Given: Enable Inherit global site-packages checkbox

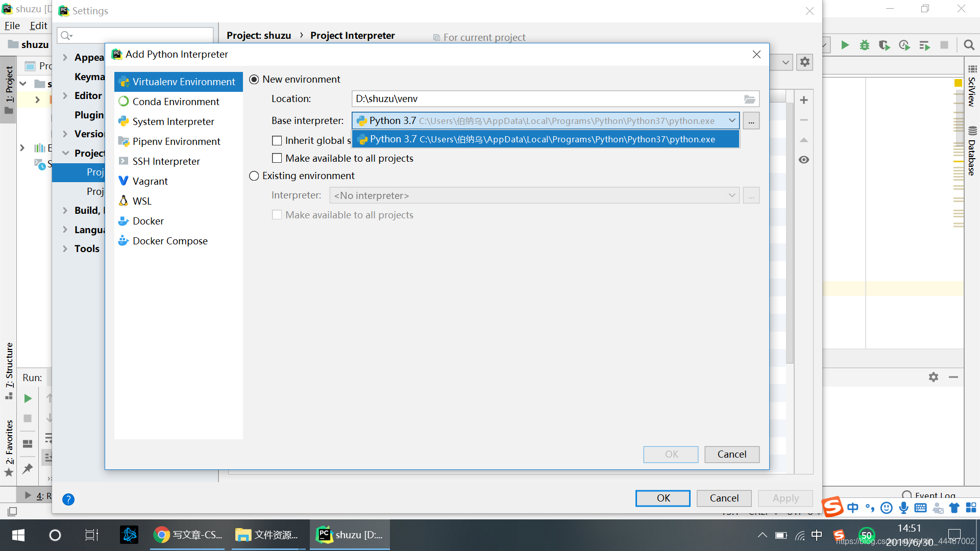Looking at the screenshot, I should (277, 140).
